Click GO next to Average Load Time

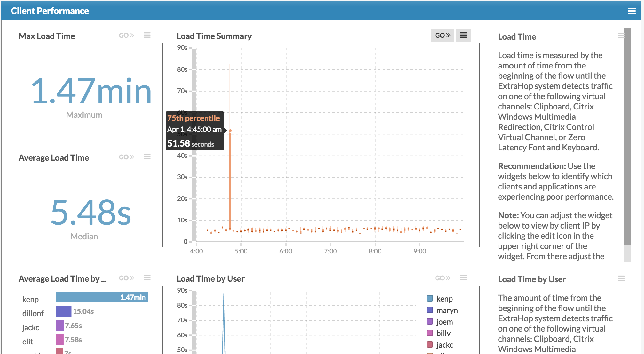click(x=126, y=157)
